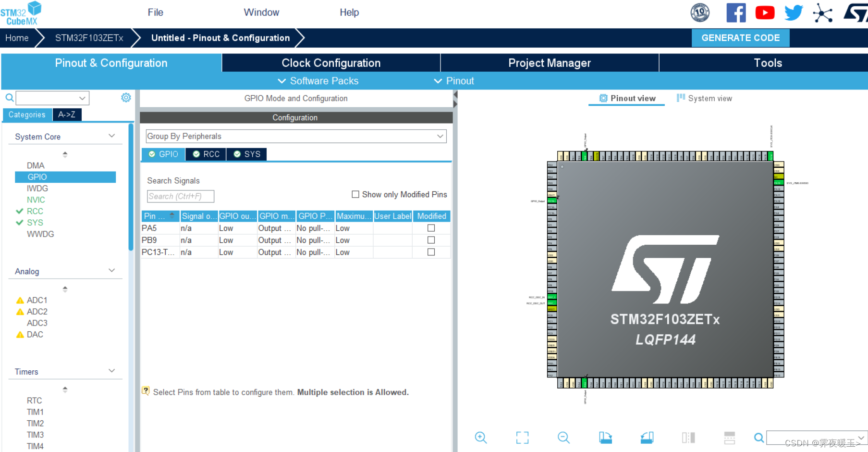Open the File menu
The image size is (868, 452).
tap(156, 13)
